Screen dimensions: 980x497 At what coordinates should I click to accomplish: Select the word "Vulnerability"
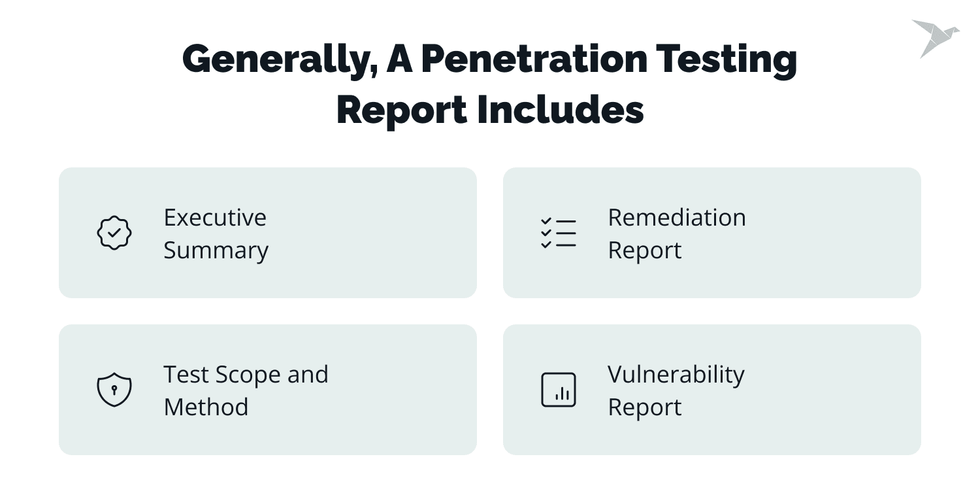coord(676,375)
